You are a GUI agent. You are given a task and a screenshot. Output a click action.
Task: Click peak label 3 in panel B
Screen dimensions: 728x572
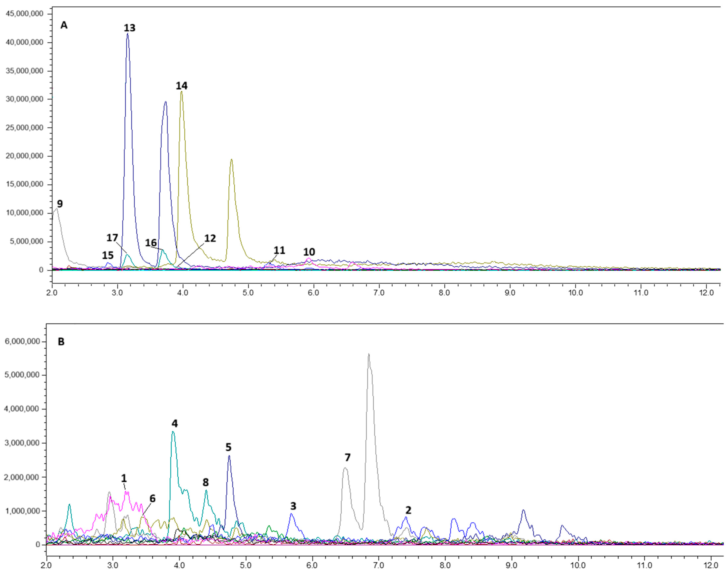point(293,506)
